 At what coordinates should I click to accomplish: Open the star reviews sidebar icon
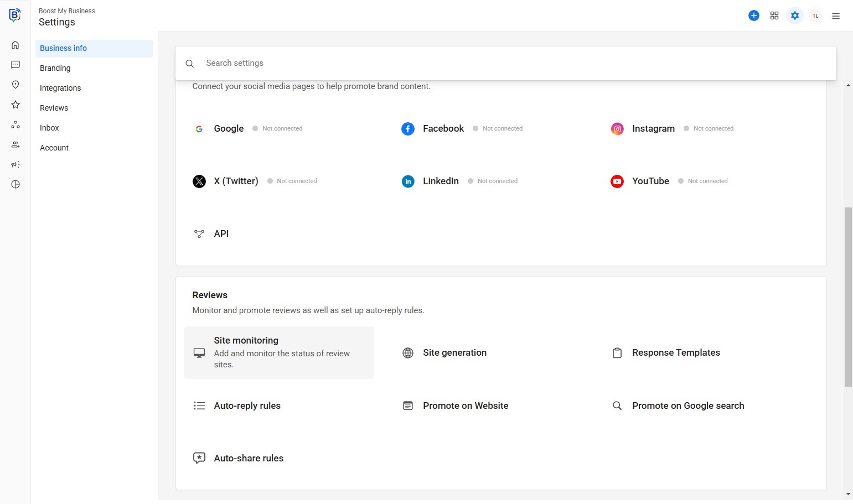[15, 105]
